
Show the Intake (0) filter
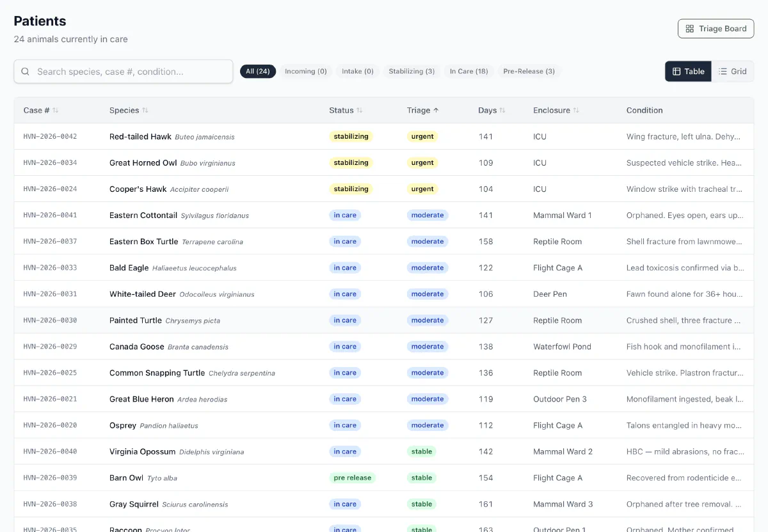[358, 72]
